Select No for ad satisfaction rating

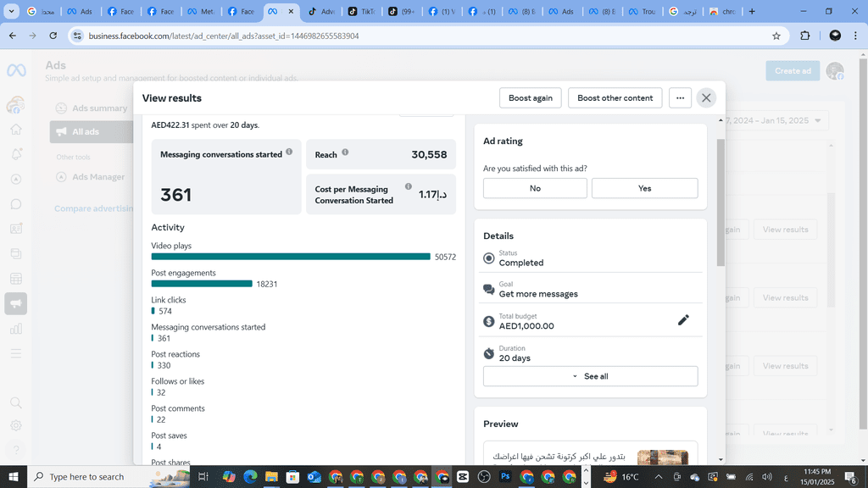point(535,188)
